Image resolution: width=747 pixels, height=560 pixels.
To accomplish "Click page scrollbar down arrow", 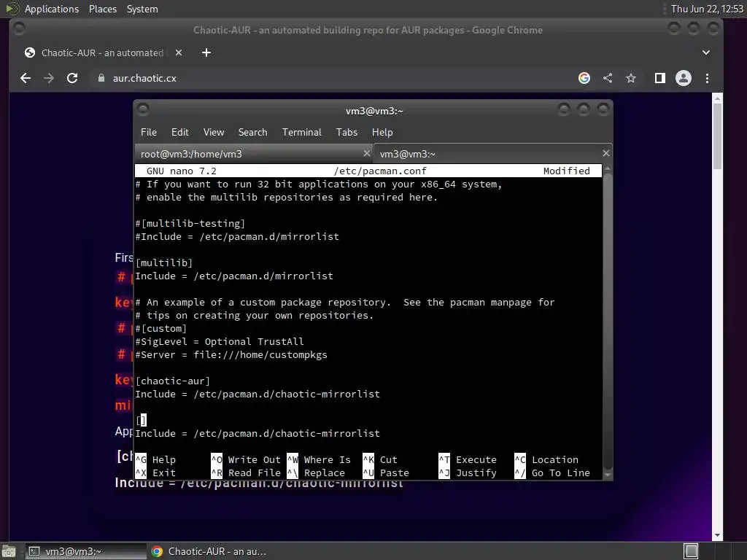I will (x=718, y=536).
